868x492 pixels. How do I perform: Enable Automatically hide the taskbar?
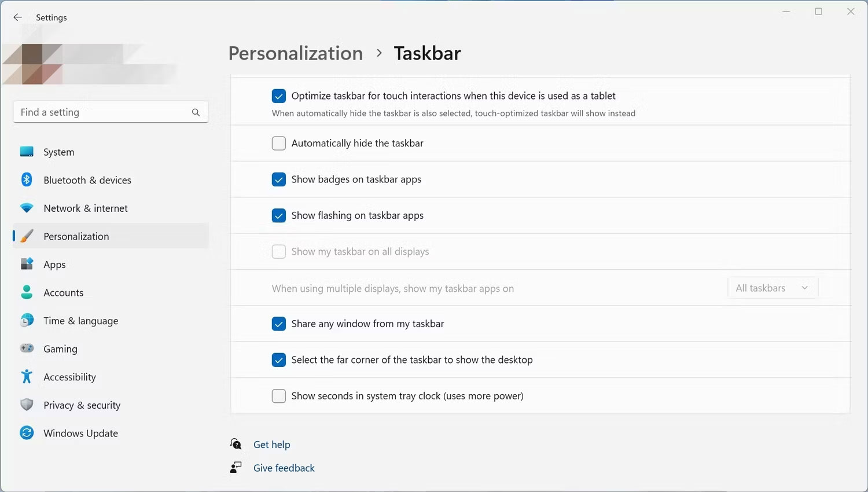(x=278, y=143)
